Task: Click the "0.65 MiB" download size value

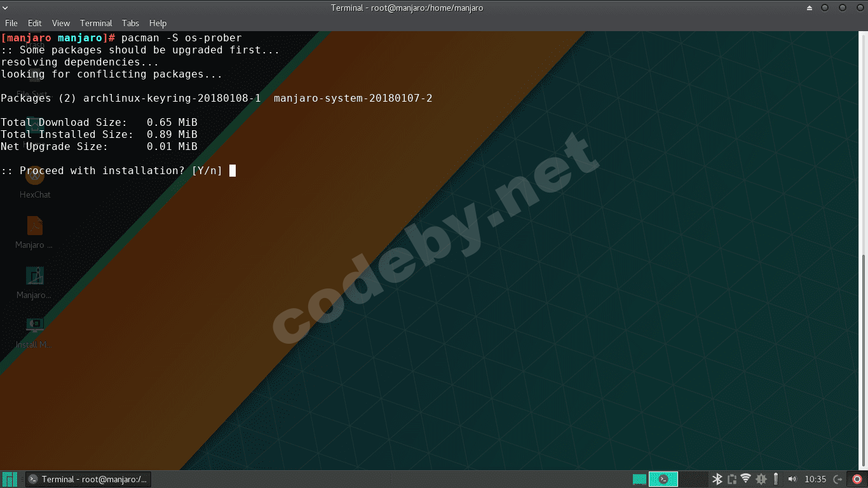Action: (172, 122)
